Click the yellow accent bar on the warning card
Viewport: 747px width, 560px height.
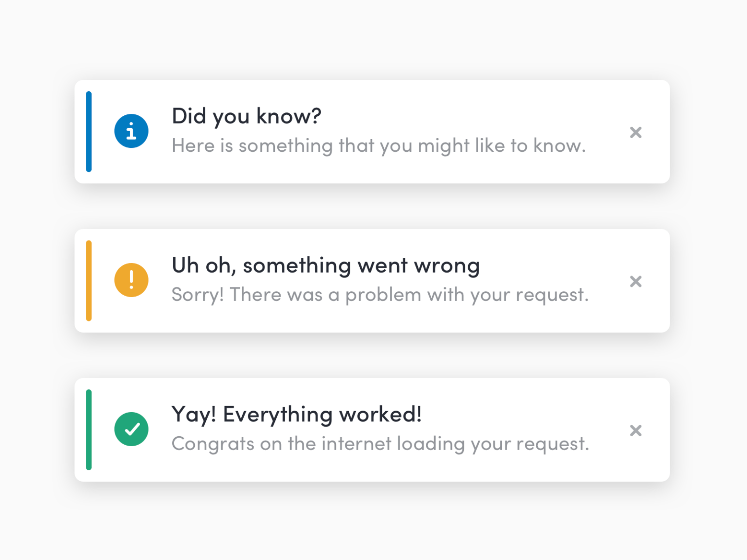click(89, 280)
